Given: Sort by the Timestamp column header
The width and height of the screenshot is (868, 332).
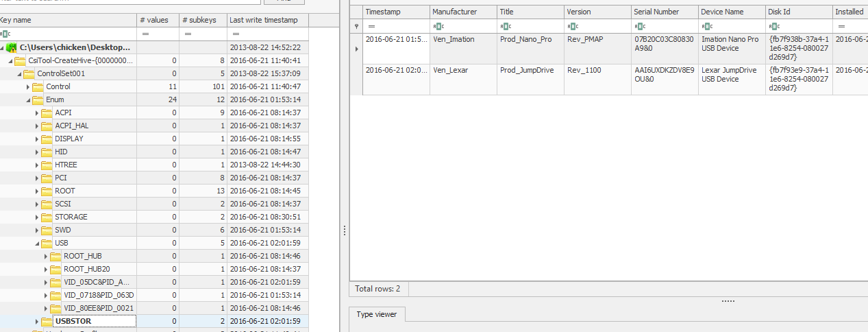Looking at the screenshot, I should (x=395, y=12).
